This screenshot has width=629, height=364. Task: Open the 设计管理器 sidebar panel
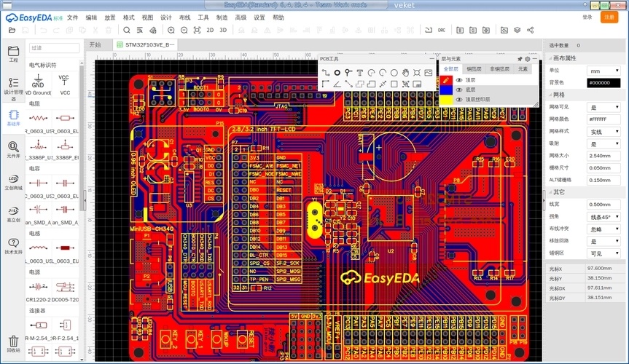[x=13, y=89]
